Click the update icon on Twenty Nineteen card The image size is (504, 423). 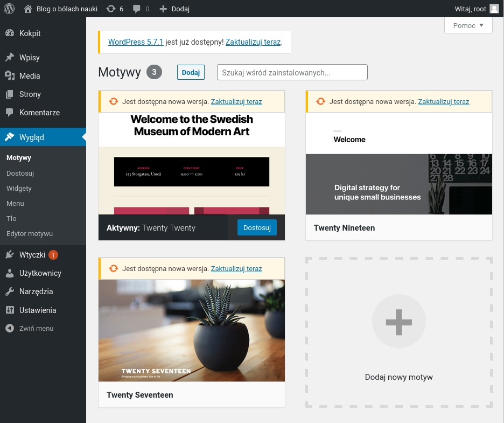click(321, 101)
